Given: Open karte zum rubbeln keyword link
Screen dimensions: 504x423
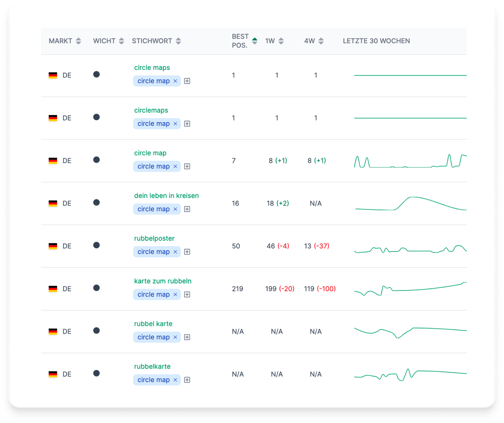Looking at the screenshot, I should click(x=162, y=281).
